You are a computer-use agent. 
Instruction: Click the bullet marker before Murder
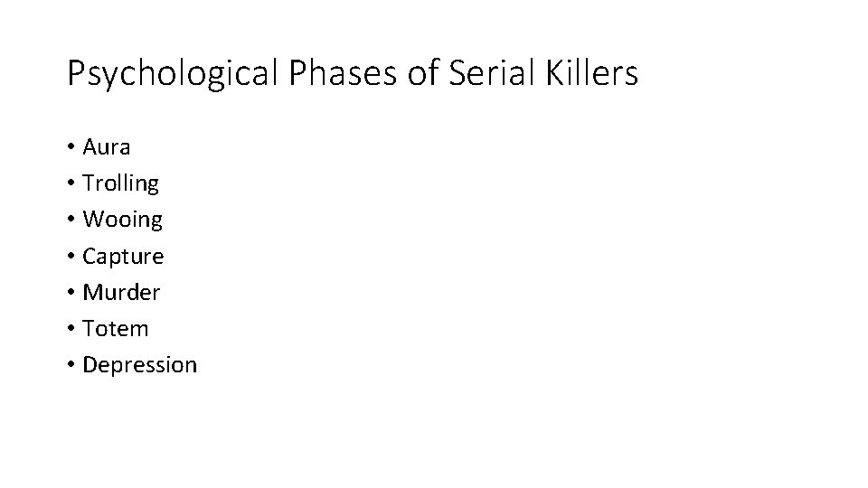point(71,292)
